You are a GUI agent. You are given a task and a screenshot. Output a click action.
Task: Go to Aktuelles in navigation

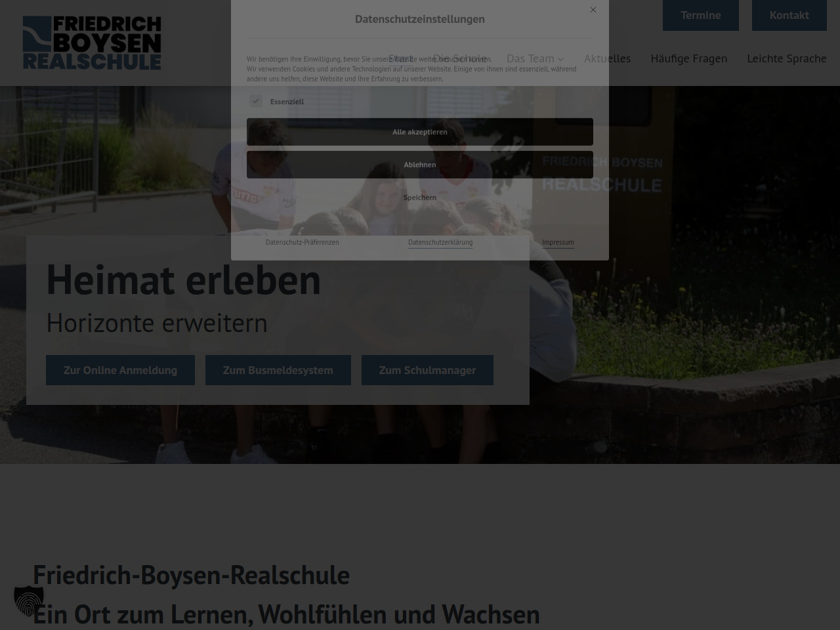[607, 58]
